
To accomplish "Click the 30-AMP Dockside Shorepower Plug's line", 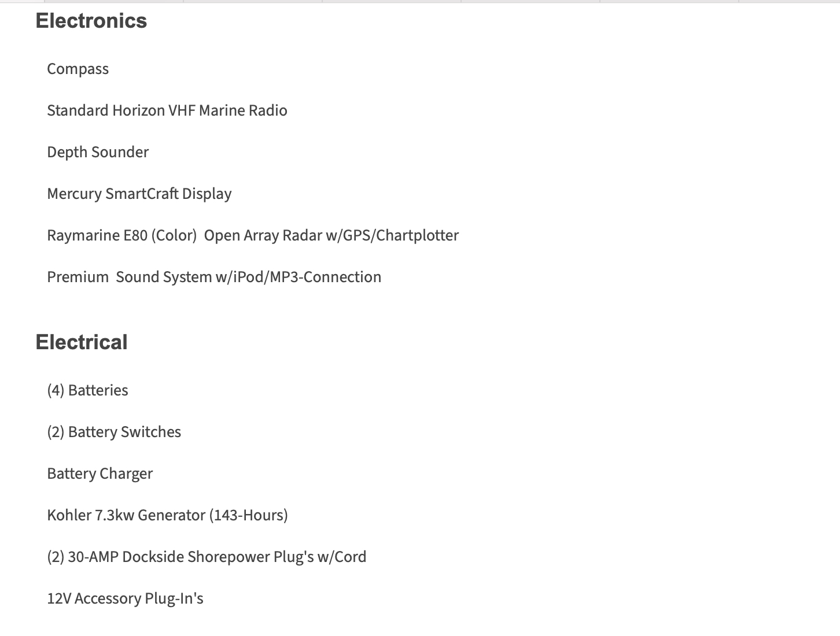I will point(207,557).
